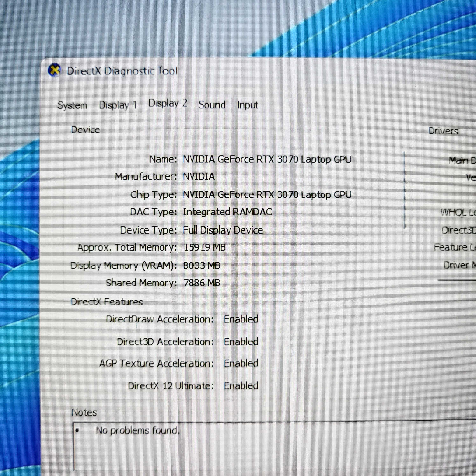Viewport: 476px width, 476px height.
Task: Open the Input tab
Action: (x=247, y=105)
